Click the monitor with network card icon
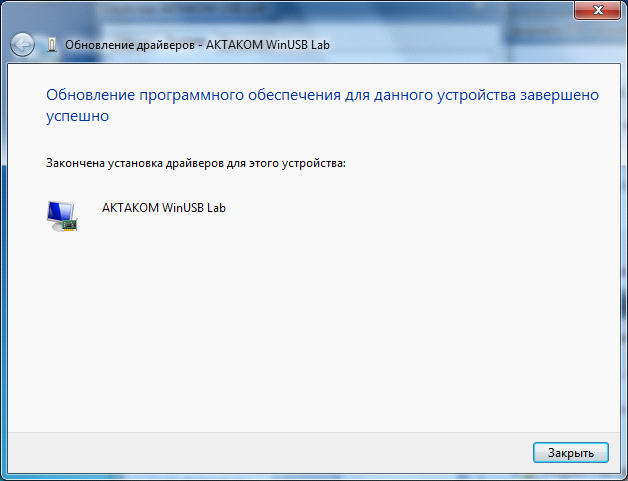Viewport: 628px width, 481px height. [x=62, y=216]
